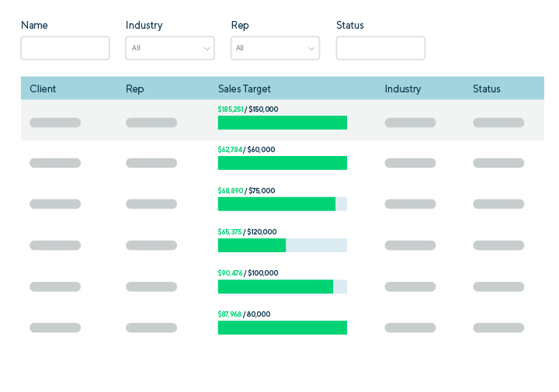
Task: Click the Status column header
Action: click(x=486, y=88)
